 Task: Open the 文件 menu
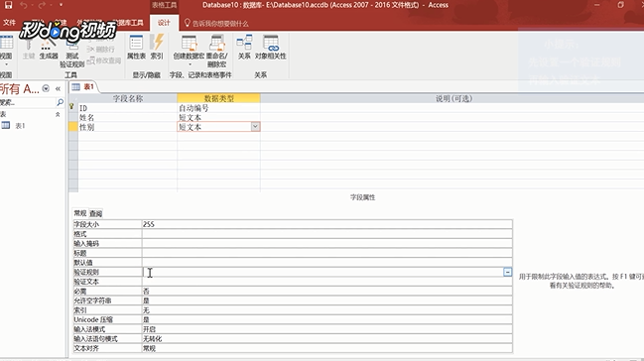click(x=9, y=23)
